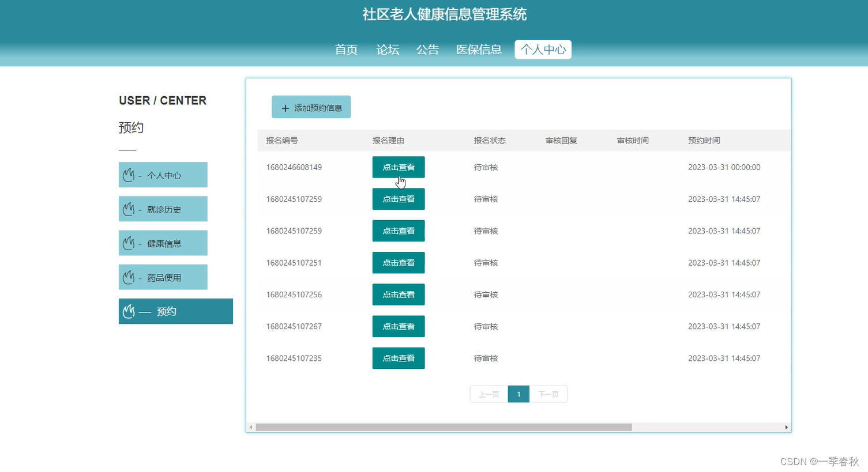The width and height of the screenshot is (868, 472).
Task: Click the flame icon on the 预约 sidebar entry
Action: point(129,311)
